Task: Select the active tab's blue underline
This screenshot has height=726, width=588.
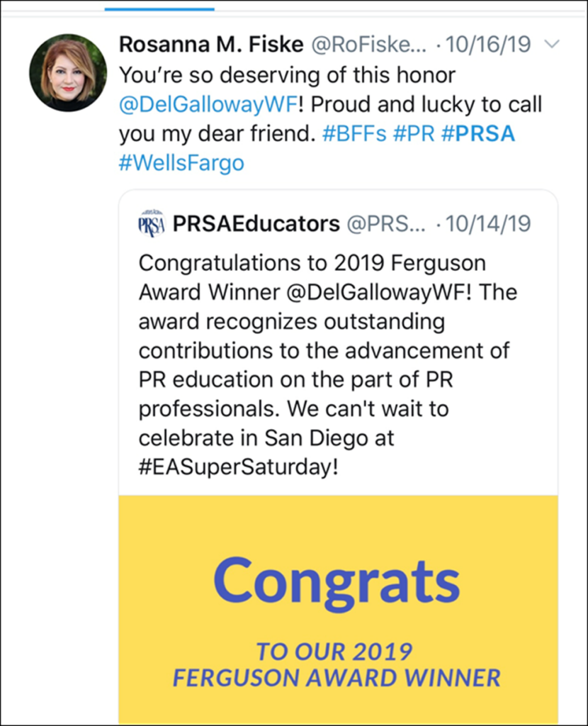Action: [x=159, y=9]
